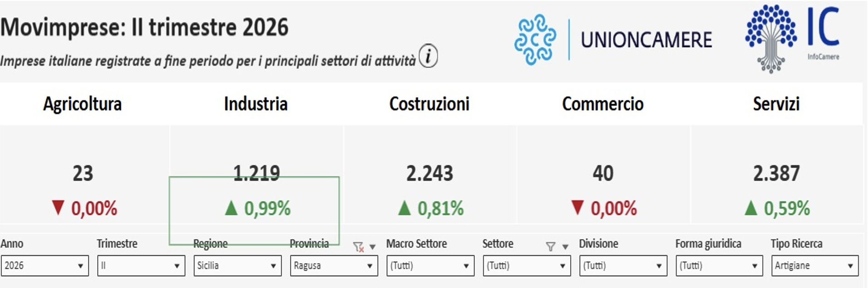Open the Forma giuridica dropdown
868x288 pixels.
(x=720, y=266)
